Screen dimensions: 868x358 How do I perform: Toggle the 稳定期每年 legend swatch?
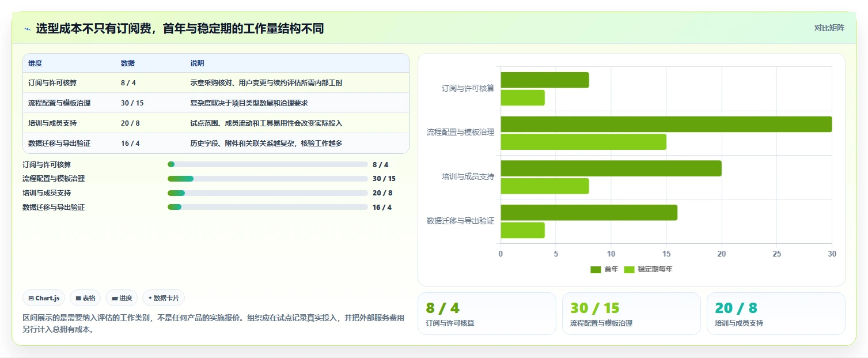tap(629, 269)
